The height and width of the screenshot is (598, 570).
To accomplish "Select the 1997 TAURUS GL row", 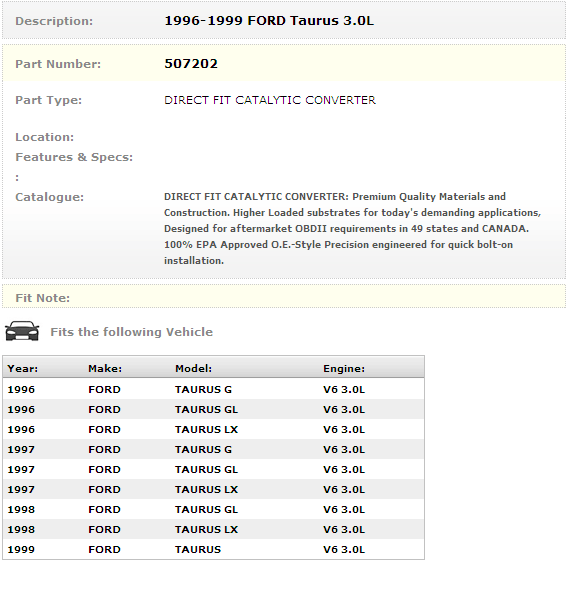I will (x=214, y=469).
